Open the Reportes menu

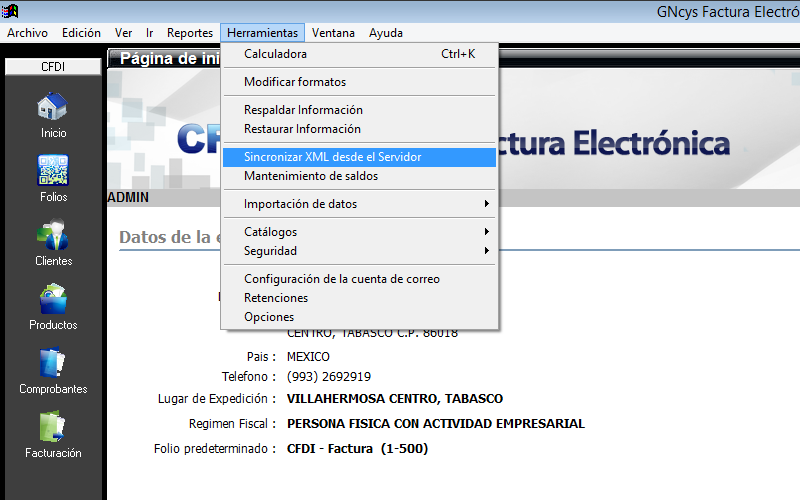[190, 33]
